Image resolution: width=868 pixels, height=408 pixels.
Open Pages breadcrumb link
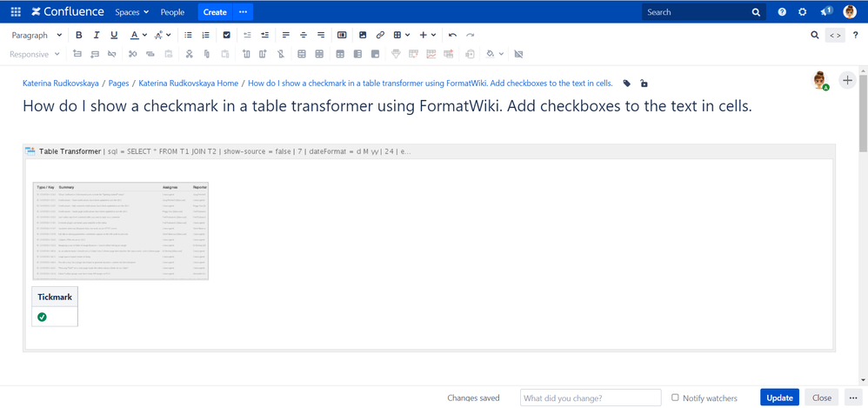(x=118, y=84)
